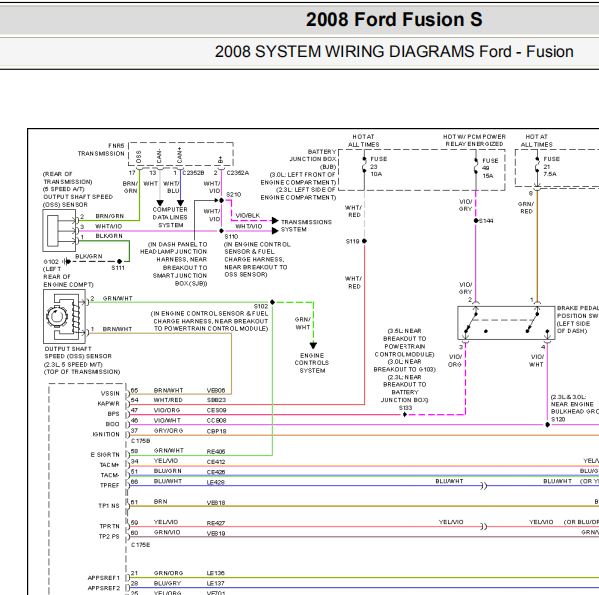Click the G102 ground symbol
Image resolution: width=599 pixels, height=595 pixels.
click(66, 262)
